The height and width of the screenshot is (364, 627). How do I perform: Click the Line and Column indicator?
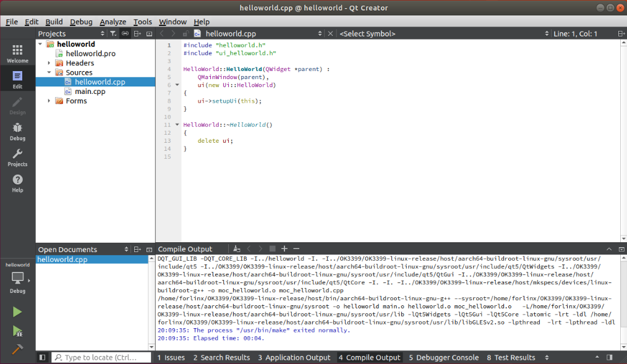point(575,33)
